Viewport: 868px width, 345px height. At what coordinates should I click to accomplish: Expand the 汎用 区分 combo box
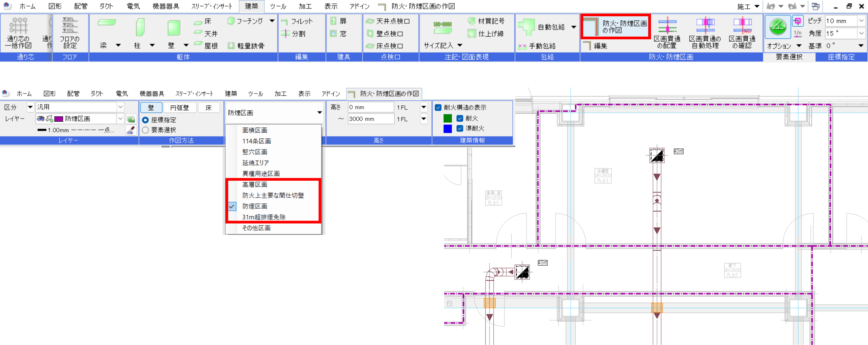[x=120, y=107]
